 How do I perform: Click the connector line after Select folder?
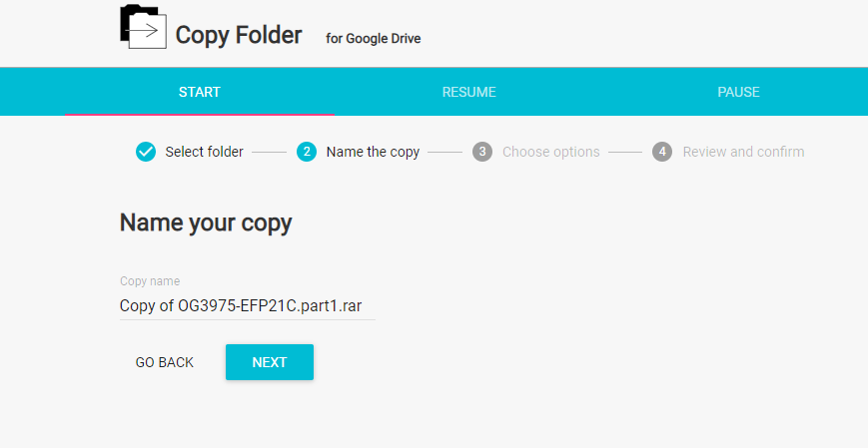pyautogui.click(x=270, y=152)
